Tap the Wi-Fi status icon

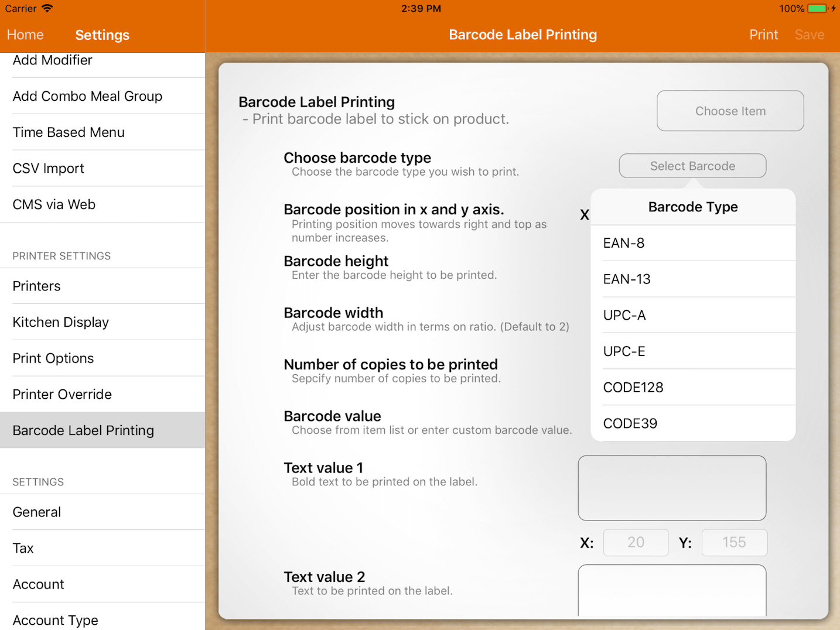47,8
